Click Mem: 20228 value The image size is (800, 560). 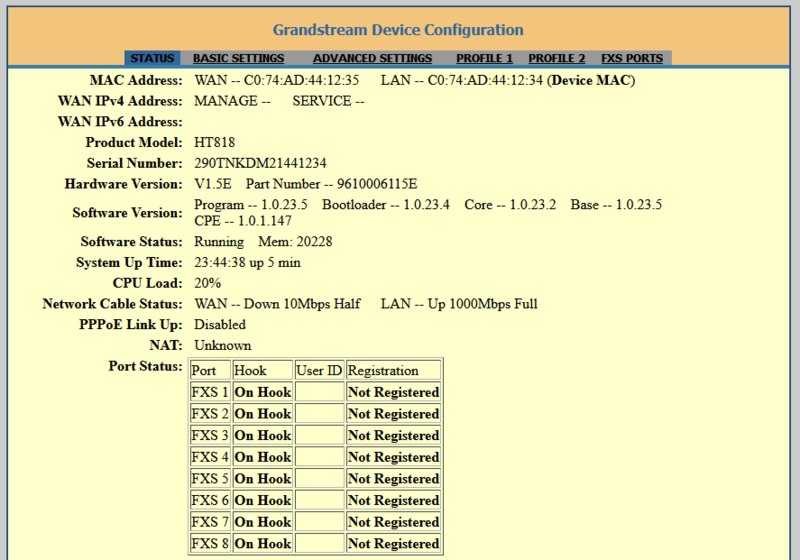[x=295, y=242]
